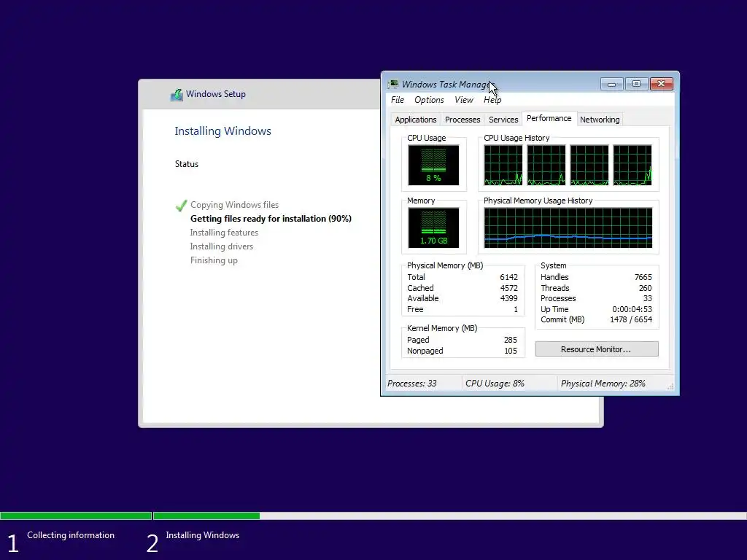Click 'Processes: 33' in the status bar
Image resolution: width=747 pixels, height=560 pixels.
pos(411,384)
